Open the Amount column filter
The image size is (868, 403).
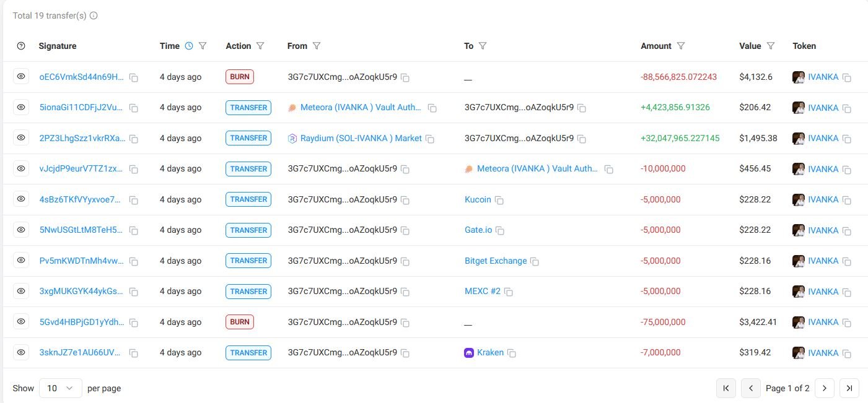point(681,46)
